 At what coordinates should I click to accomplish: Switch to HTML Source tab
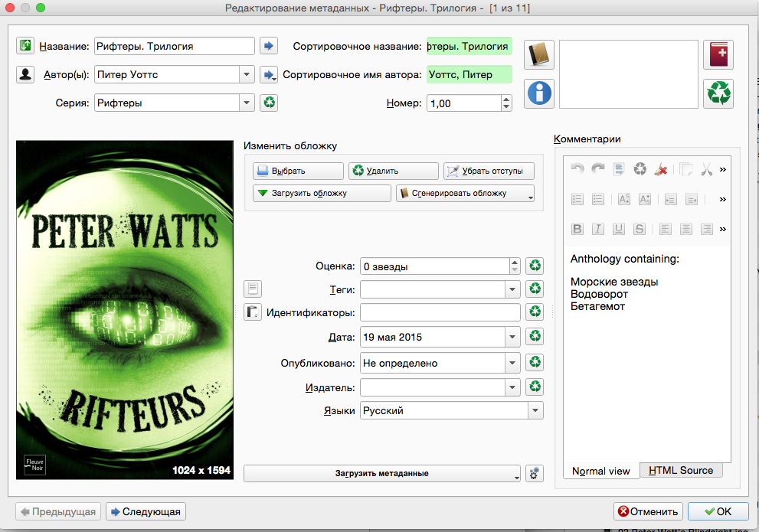click(681, 470)
